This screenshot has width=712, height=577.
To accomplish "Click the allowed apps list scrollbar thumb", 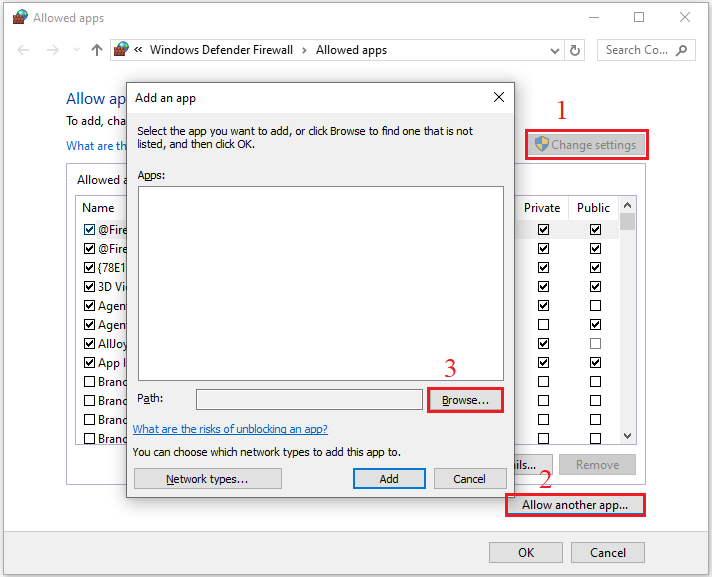I will click(x=628, y=222).
